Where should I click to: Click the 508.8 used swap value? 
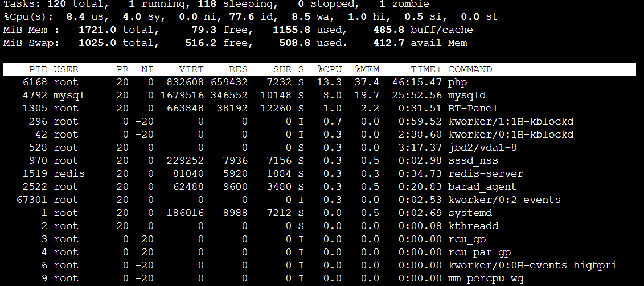pos(294,43)
